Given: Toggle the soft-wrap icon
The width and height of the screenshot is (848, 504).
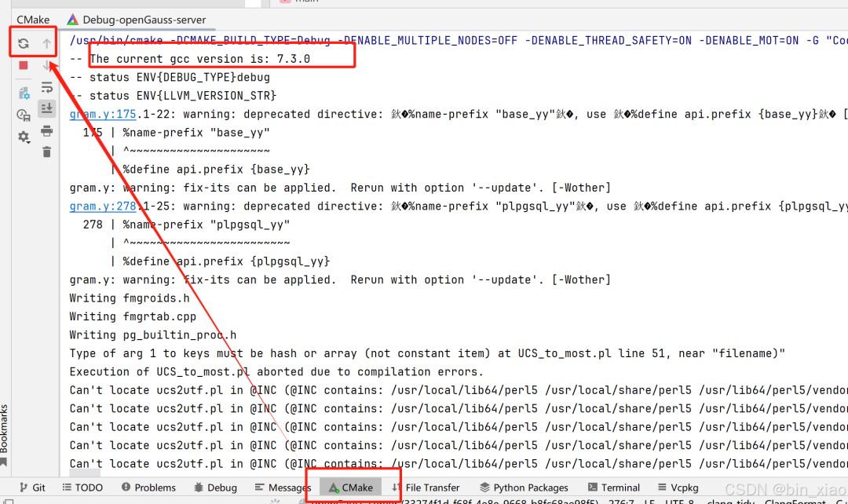Looking at the screenshot, I should click(x=47, y=87).
